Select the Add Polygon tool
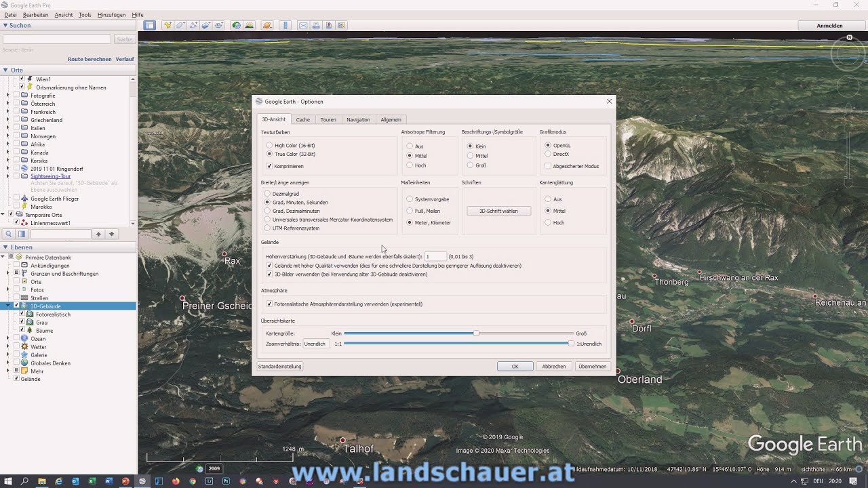868x488 pixels. pos(180,26)
